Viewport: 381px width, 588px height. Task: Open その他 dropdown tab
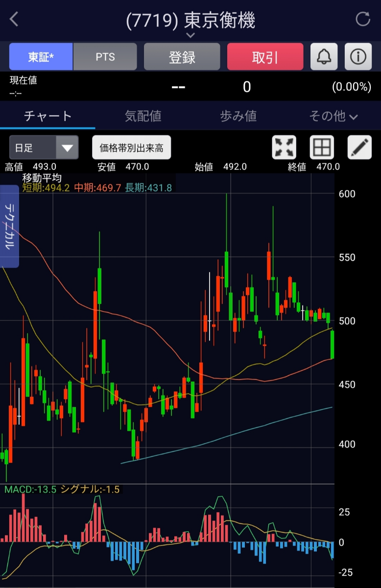pos(333,116)
